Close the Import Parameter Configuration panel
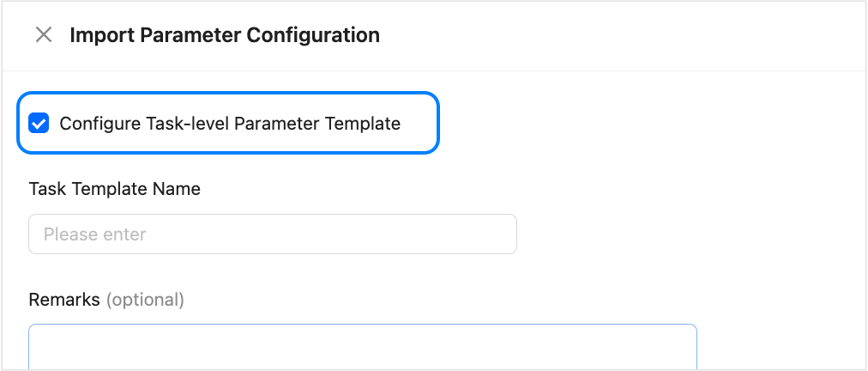868x371 pixels. (x=43, y=35)
